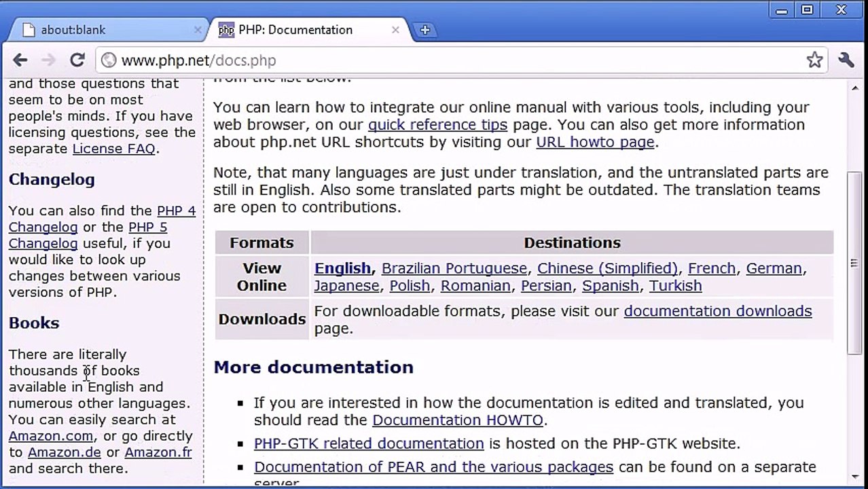View the Brazilian Portuguese manual

(x=454, y=268)
